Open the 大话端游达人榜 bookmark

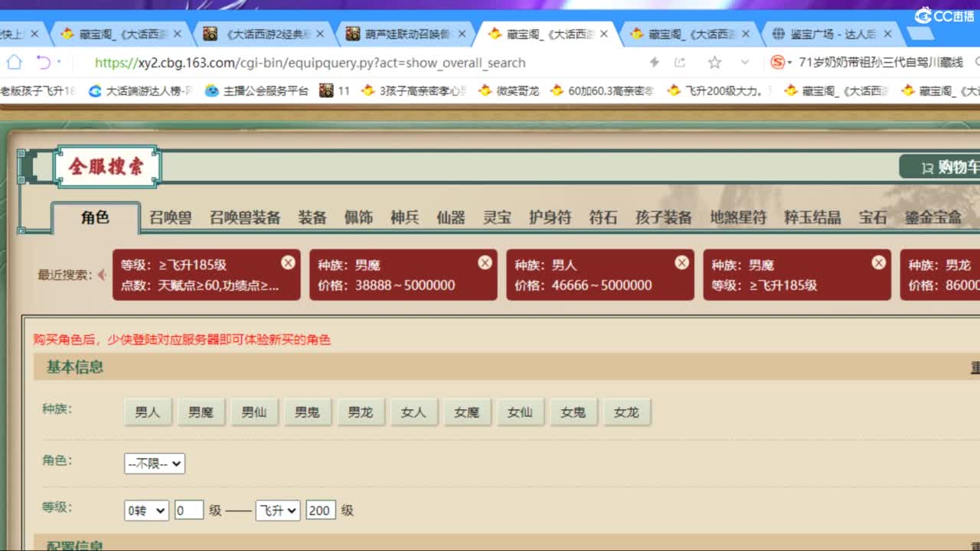tap(140, 90)
